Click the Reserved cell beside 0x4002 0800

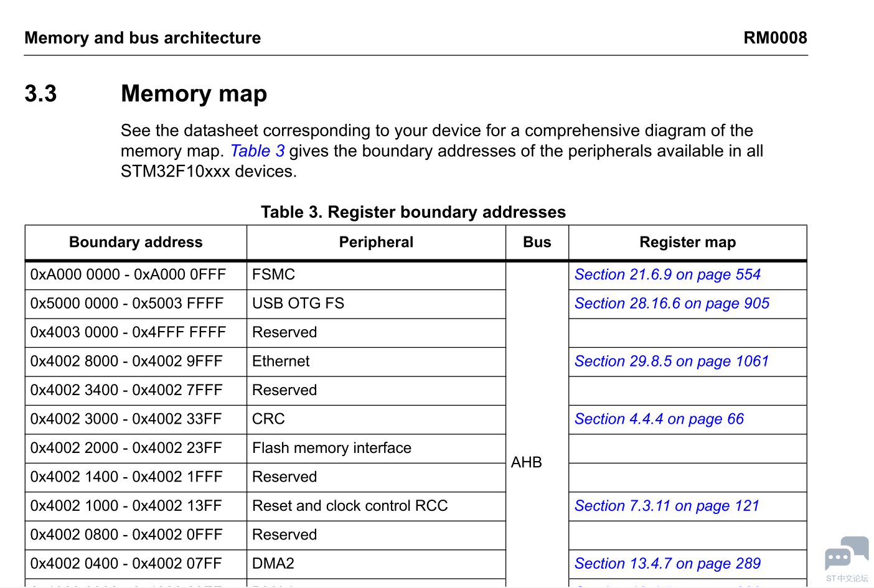pos(376,535)
